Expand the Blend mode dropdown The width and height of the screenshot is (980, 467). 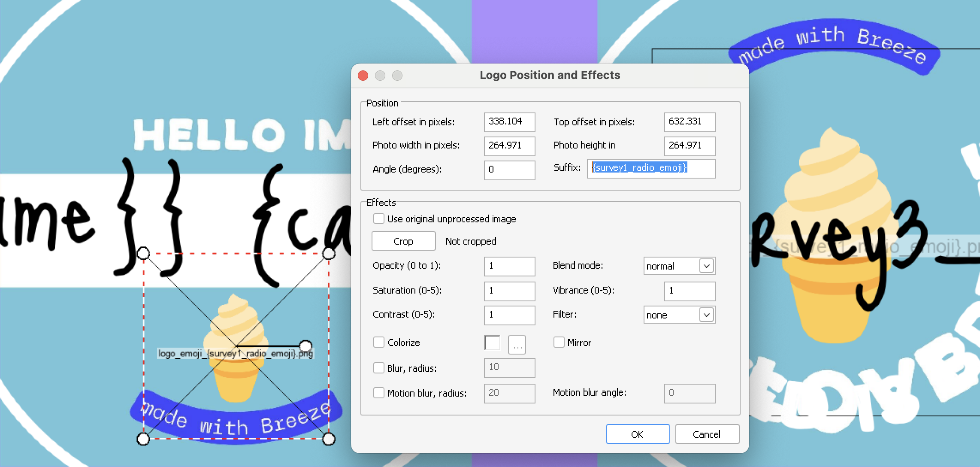click(706, 266)
